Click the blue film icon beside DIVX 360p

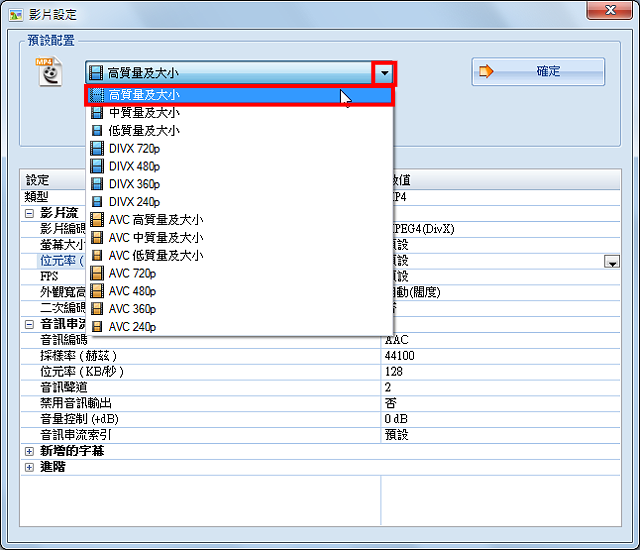tap(97, 184)
